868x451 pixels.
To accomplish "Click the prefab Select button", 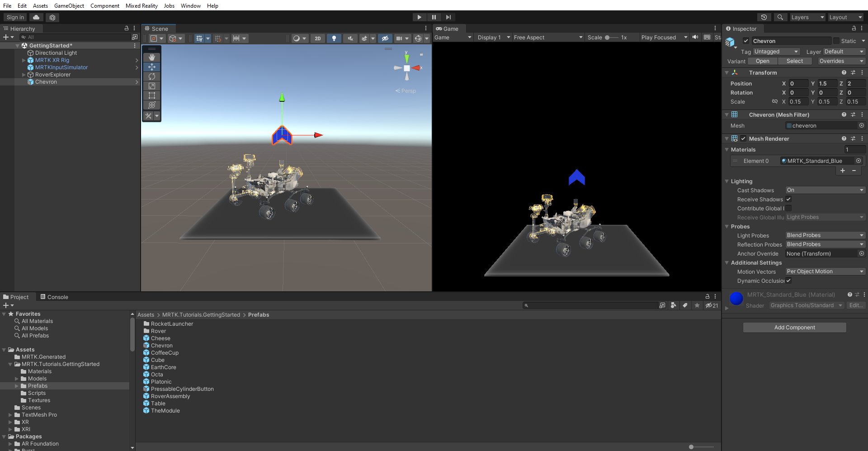I will [795, 61].
